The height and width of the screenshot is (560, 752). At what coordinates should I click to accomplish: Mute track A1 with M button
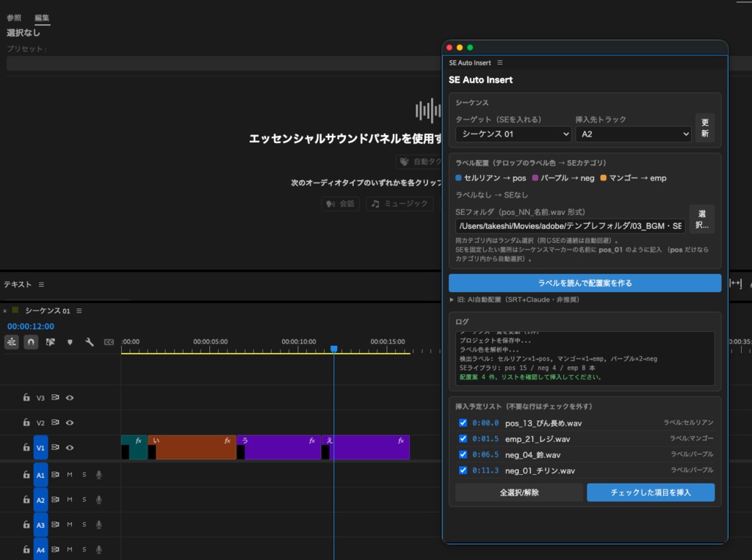tap(70, 475)
